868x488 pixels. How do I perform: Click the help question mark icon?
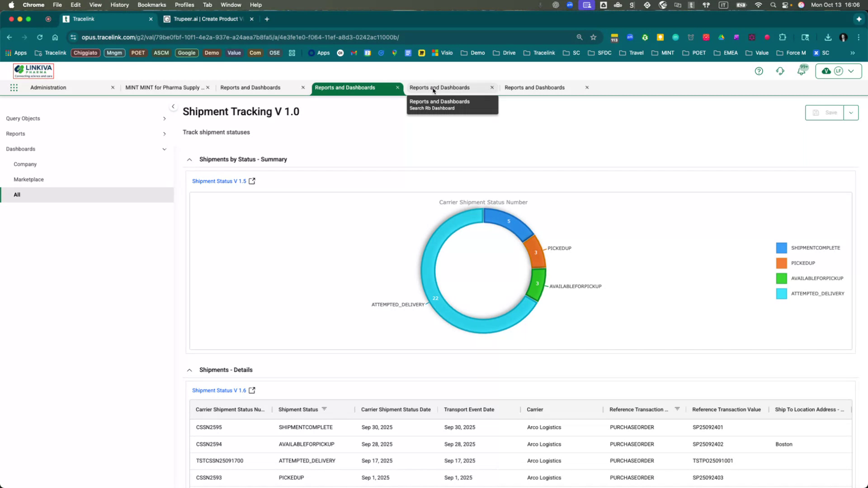point(759,71)
